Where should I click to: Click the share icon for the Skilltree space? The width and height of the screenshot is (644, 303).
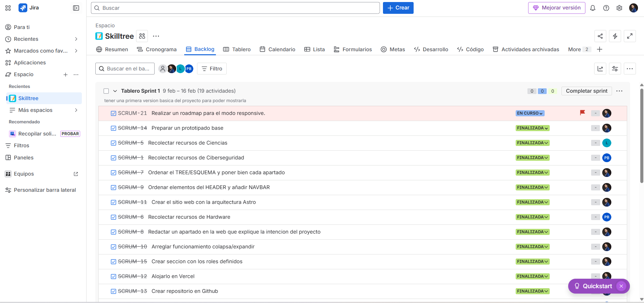point(600,36)
